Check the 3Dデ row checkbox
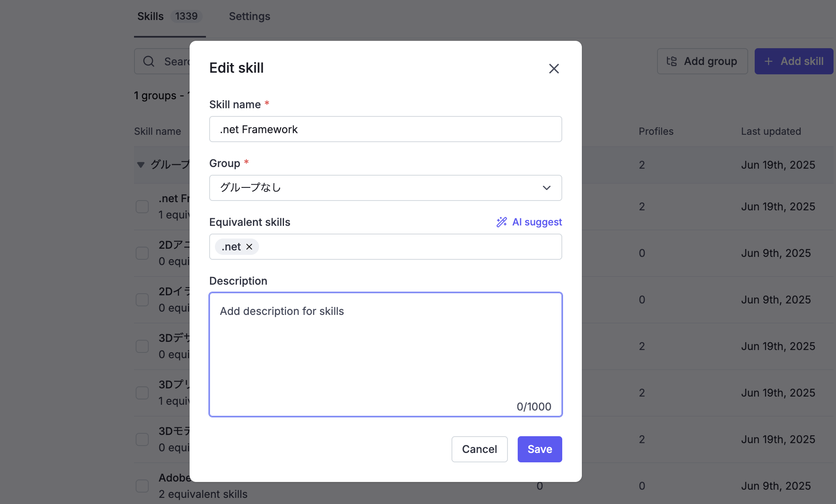836x504 pixels. click(x=142, y=346)
